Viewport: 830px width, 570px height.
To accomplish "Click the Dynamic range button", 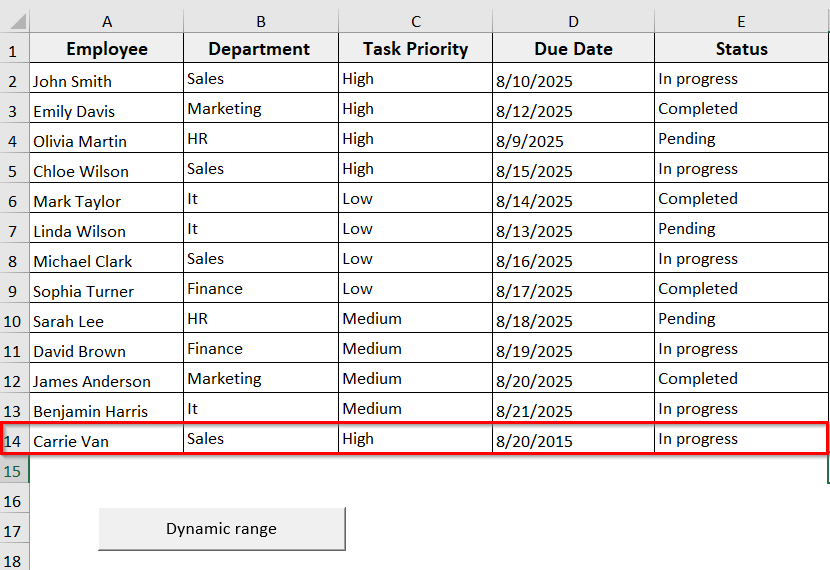I will tap(221, 529).
